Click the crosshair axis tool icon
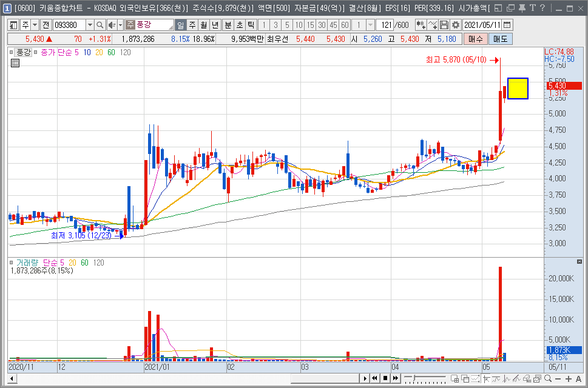Image resolution: width=588 pixels, height=388 pixels. pyautogui.click(x=487, y=379)
